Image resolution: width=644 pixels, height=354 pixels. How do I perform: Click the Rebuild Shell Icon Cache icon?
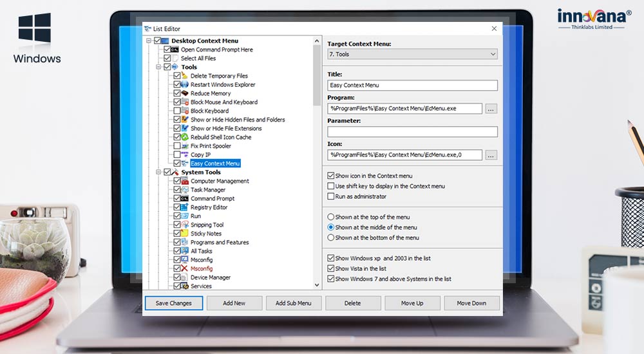185,136
